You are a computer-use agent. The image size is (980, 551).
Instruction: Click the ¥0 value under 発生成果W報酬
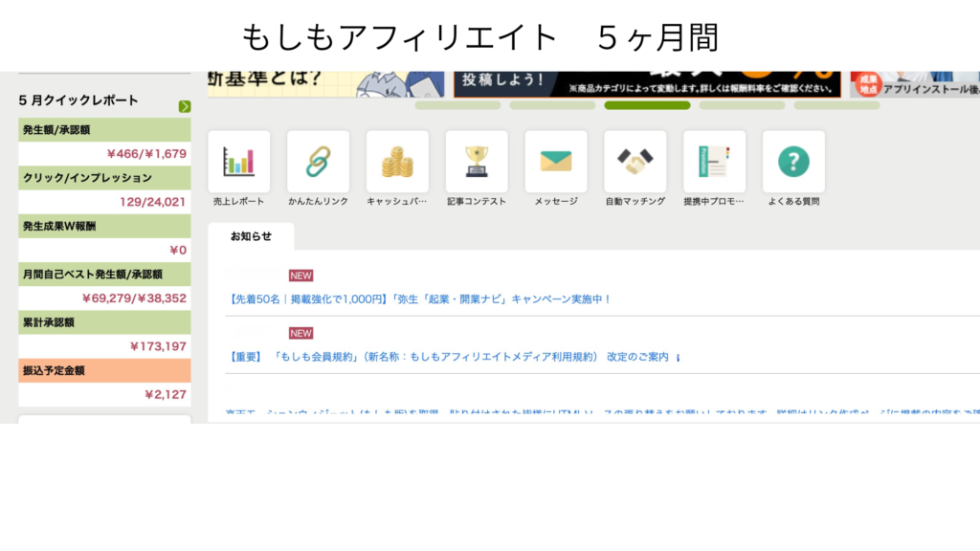pos(178,250)
